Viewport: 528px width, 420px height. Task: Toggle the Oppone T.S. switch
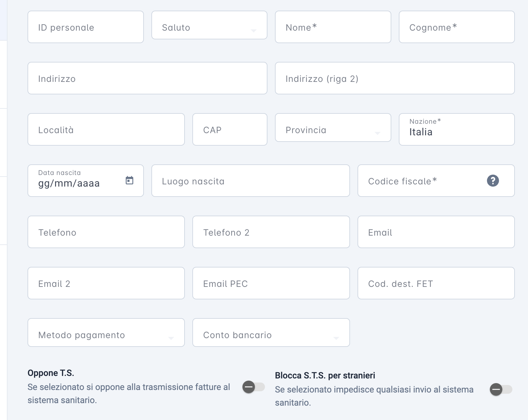coord(253,387)
